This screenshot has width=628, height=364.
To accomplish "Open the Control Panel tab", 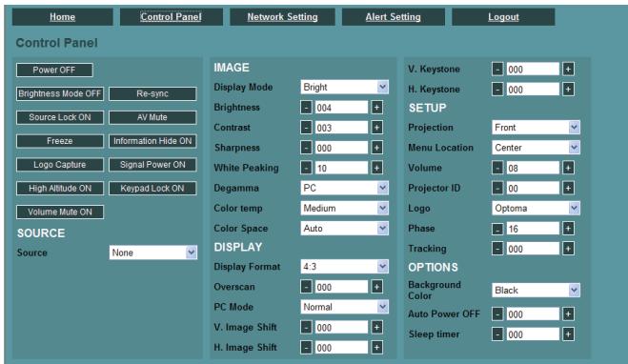I will 171,17.
